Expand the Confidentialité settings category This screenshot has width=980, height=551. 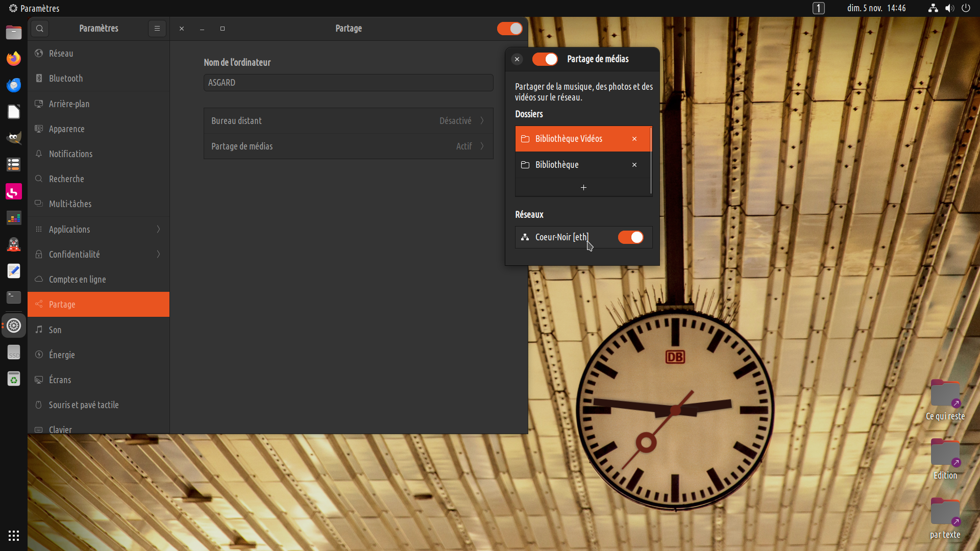point(98,254)
